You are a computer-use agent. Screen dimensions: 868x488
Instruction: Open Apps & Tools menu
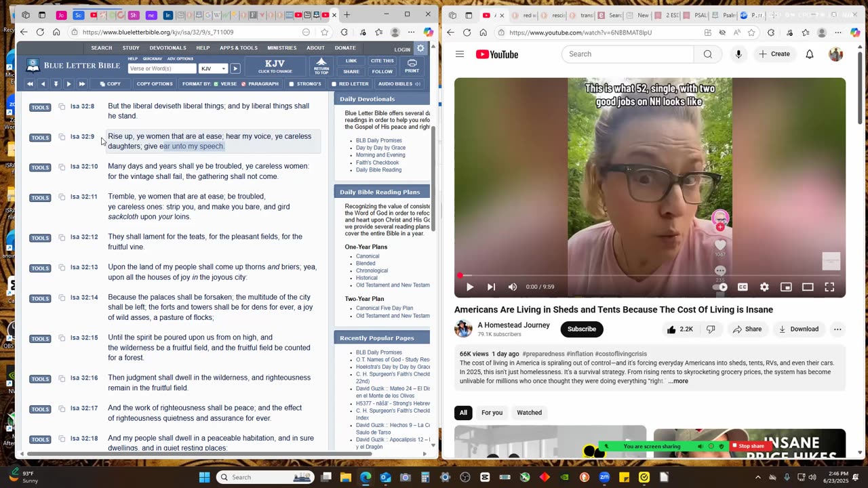click(239, 48)
